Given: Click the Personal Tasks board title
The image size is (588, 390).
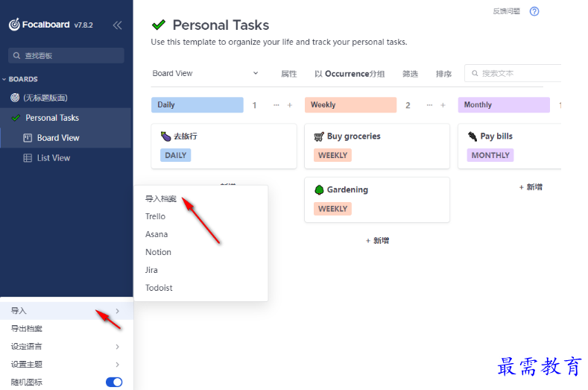Looking at the screenshot, I should click(x=221, y=25).
